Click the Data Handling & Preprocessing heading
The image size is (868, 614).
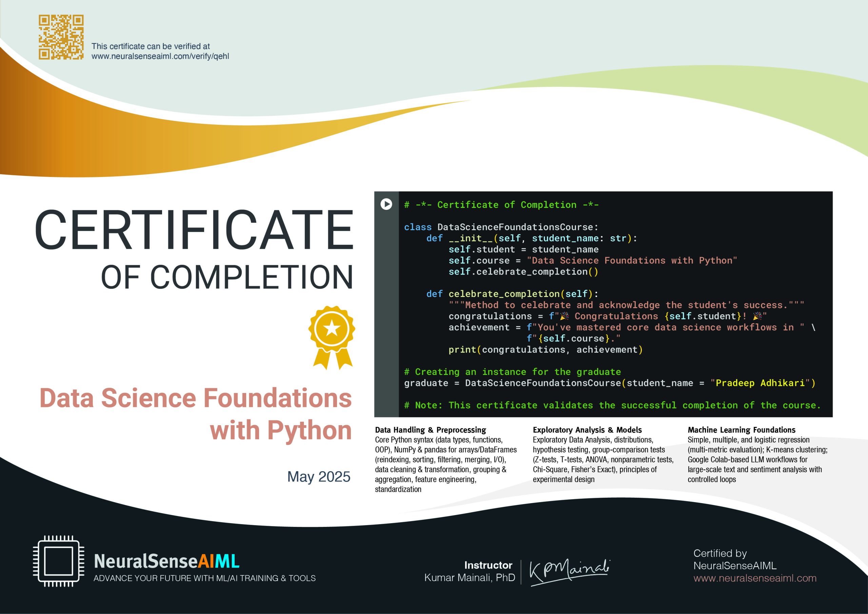click(x=430, y=430)
